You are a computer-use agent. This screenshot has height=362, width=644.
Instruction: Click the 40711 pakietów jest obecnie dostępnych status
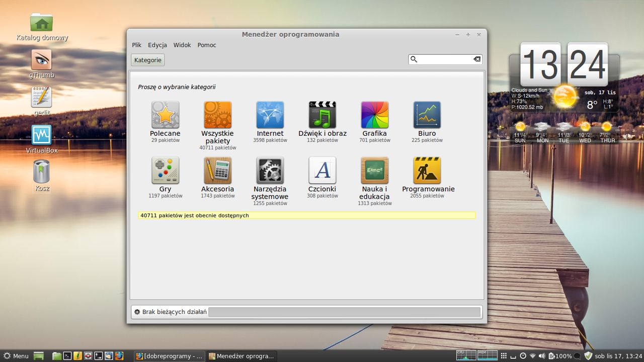click(x=307, y=215)
